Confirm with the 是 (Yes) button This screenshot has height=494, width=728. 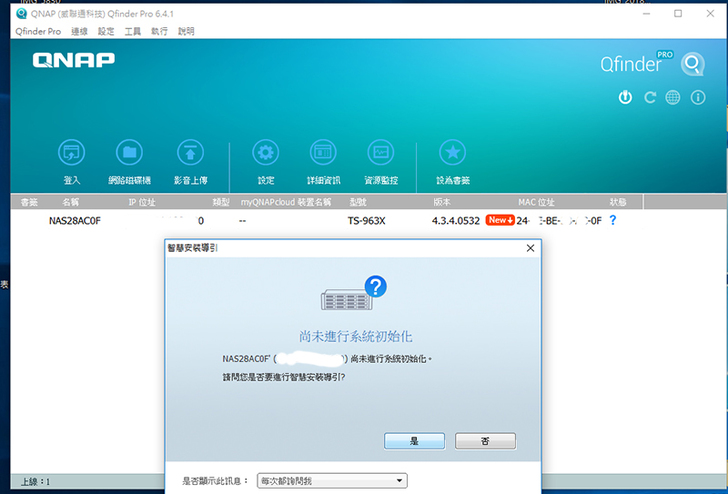click(414, 440)
